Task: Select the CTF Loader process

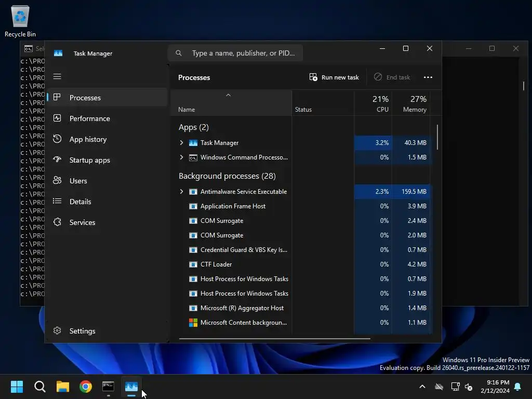Action: click(x=302, y=264)
